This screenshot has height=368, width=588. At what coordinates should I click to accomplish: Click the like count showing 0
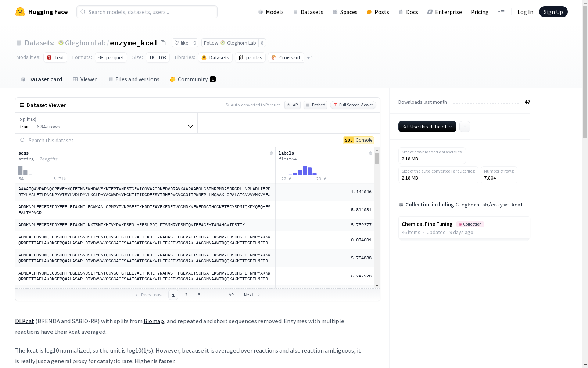point(194,43)
